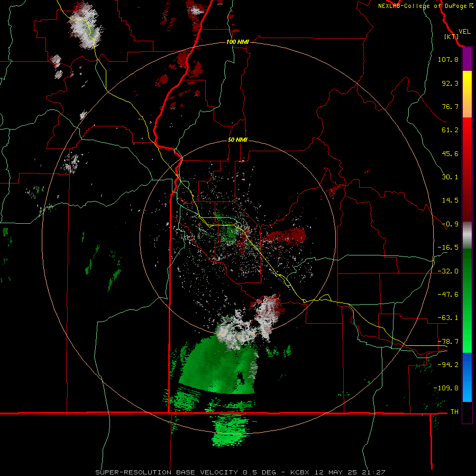Click the TH legend label
The image size is (476, 476).
454,412
